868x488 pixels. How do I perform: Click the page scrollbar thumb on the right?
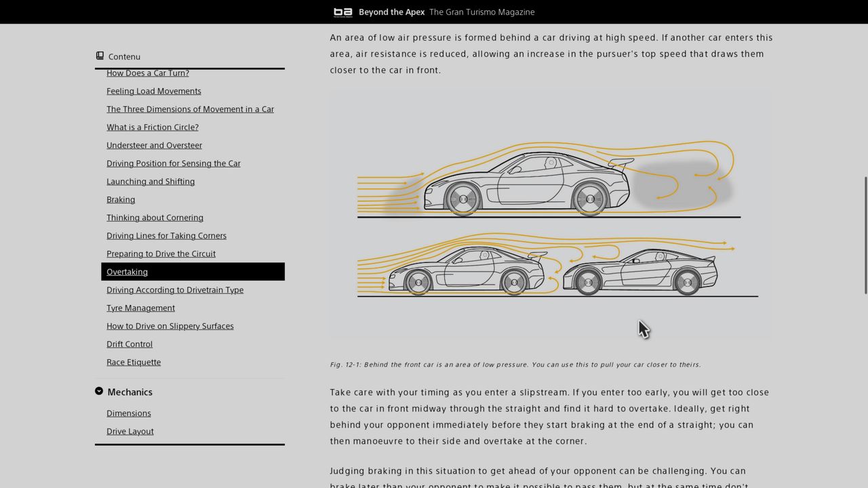point(865,235)
